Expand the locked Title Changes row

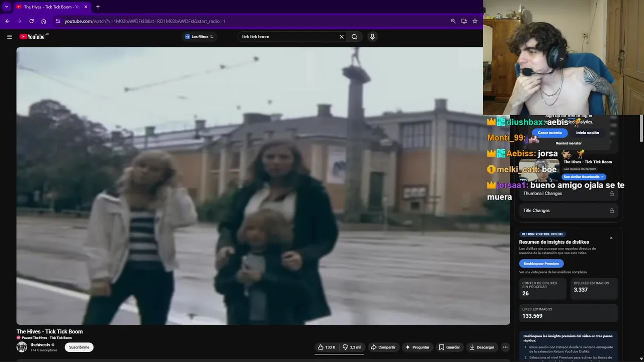(569, 211)
